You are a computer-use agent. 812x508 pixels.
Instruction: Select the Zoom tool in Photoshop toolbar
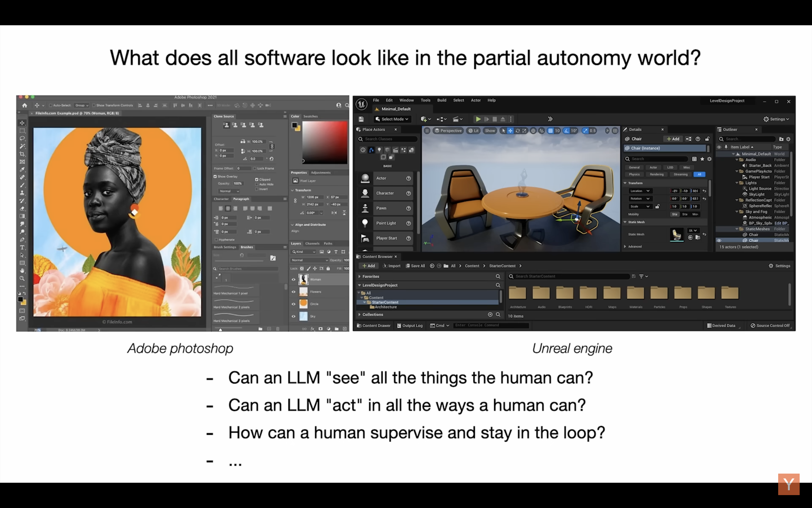[x=22, y=278]
